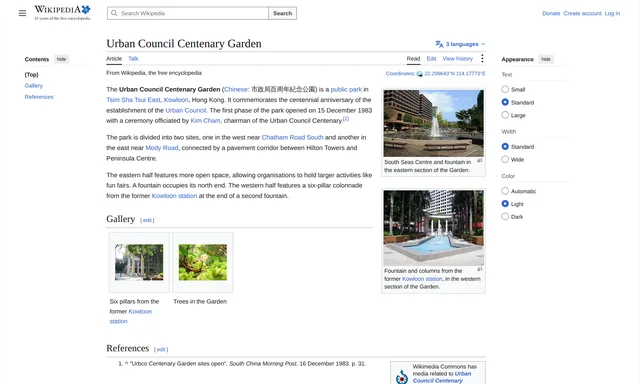Open the Mody Road link
The height and width of the screenshot is (384, 640).
coord(162,148)
